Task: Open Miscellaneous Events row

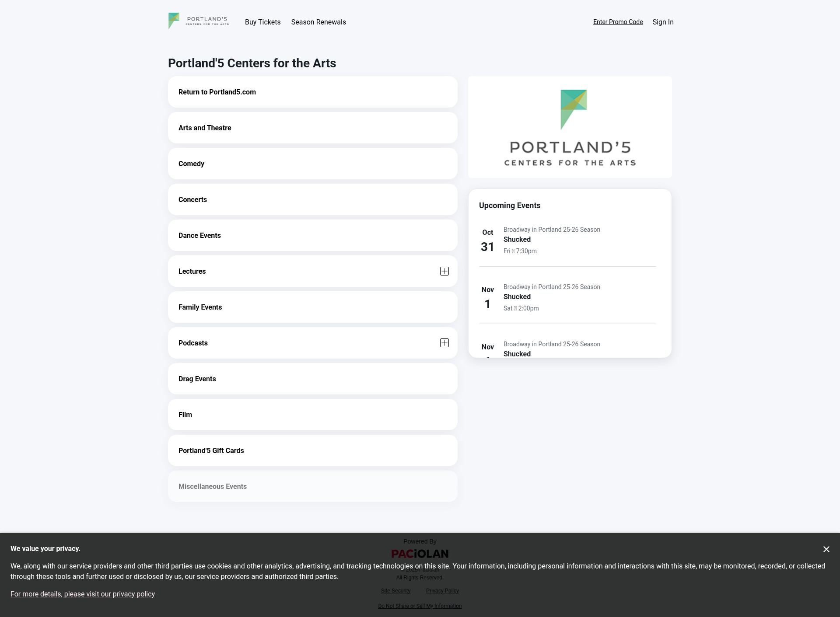Action: pos(313,486)
